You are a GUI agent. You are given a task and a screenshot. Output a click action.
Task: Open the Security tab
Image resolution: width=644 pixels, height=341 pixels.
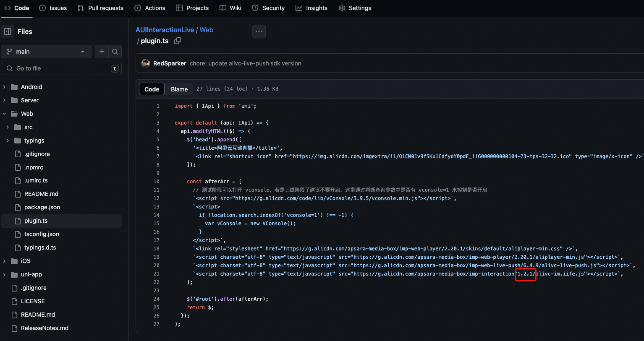point(268,8)
